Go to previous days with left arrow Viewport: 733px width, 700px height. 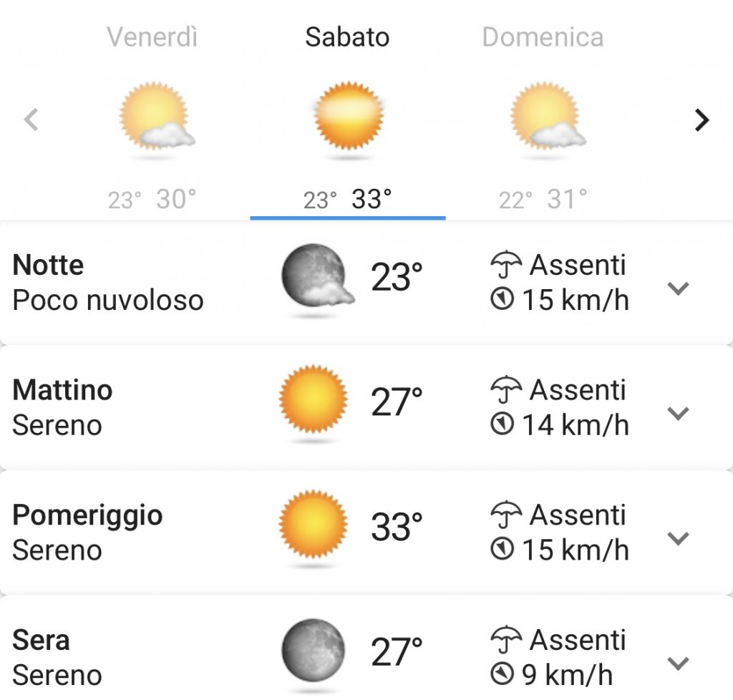[31, 120]
